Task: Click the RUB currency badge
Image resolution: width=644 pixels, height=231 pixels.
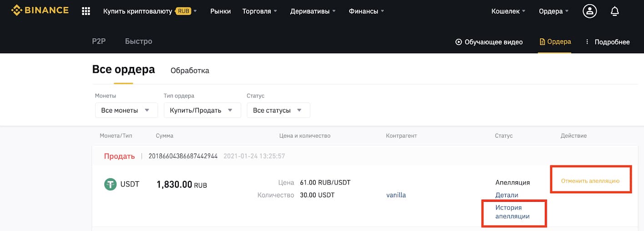Action: point(183,11)
